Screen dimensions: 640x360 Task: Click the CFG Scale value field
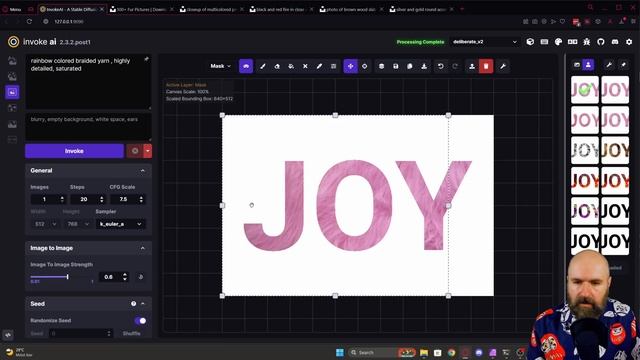pyautogui.click(x=127, y=199)
